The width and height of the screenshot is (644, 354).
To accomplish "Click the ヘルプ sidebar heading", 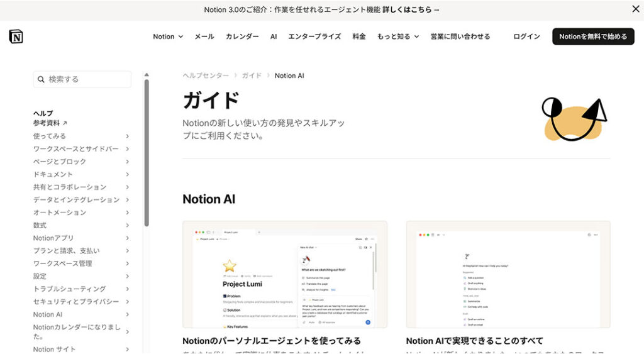I will click(43, 113).
